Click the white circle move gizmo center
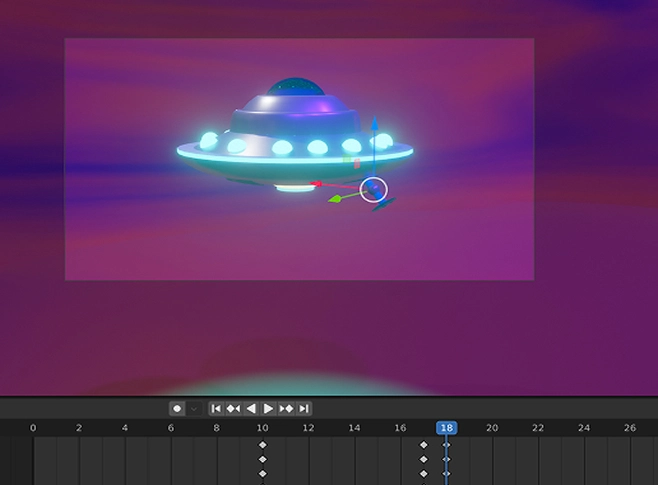 [x=374, y=190]
